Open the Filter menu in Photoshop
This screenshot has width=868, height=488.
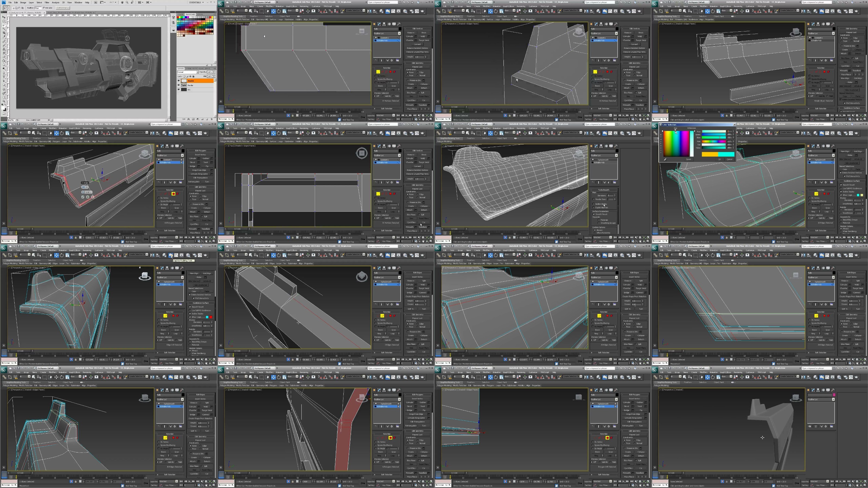coord(47,2)
